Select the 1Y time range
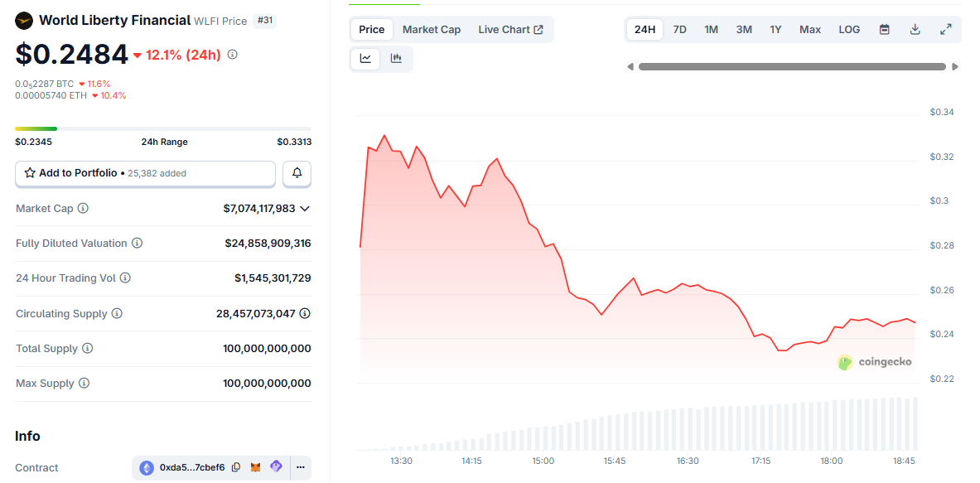Image resolution: width=980 pixels, height=483 pixels. (775, 30)
